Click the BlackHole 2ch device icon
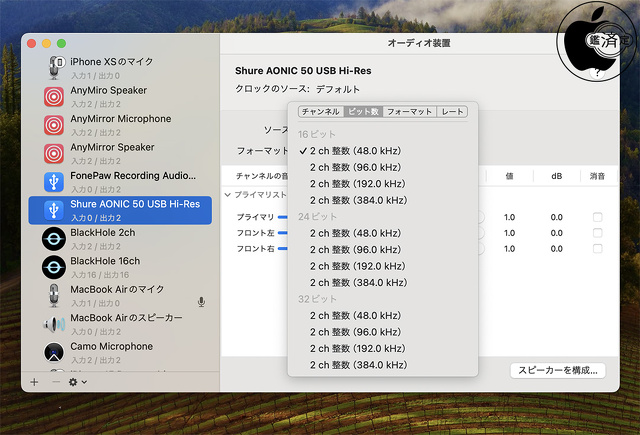The width and height of the screenshot is (640, 435). click(x=54, y=239)
